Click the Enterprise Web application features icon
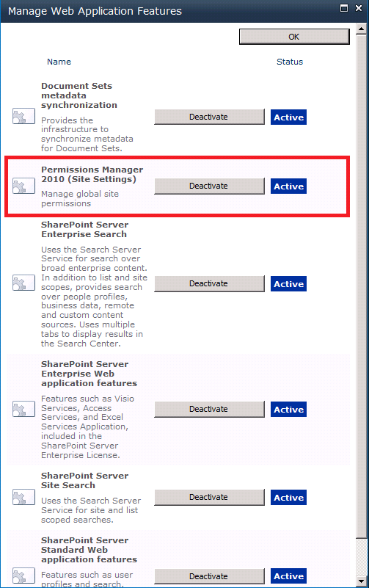The height and width of the screenshot is (588, 369). (23, 409)
